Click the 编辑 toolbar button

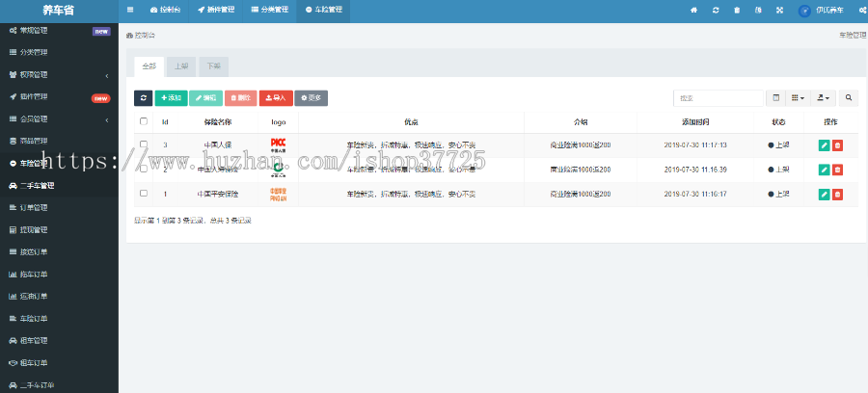coord(206,98)
